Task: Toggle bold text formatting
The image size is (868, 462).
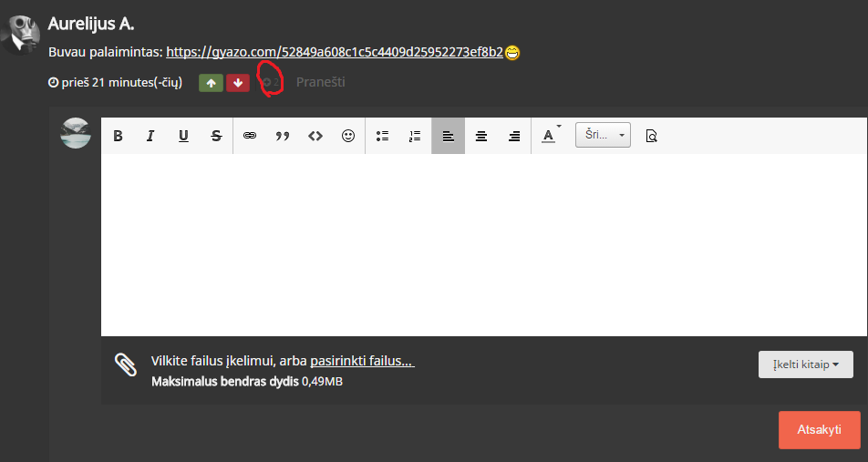Action: click(x=118, y=136)
